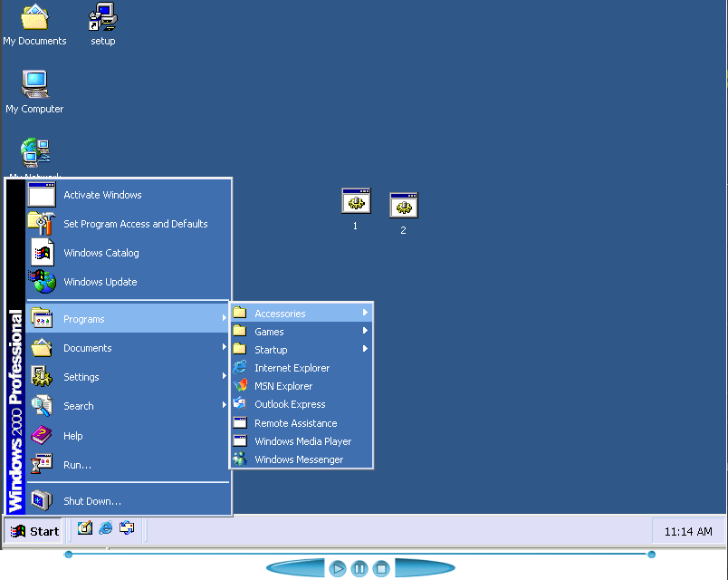Expand the Search submenu arrow

pyautogui.click(x=225, y=405)
